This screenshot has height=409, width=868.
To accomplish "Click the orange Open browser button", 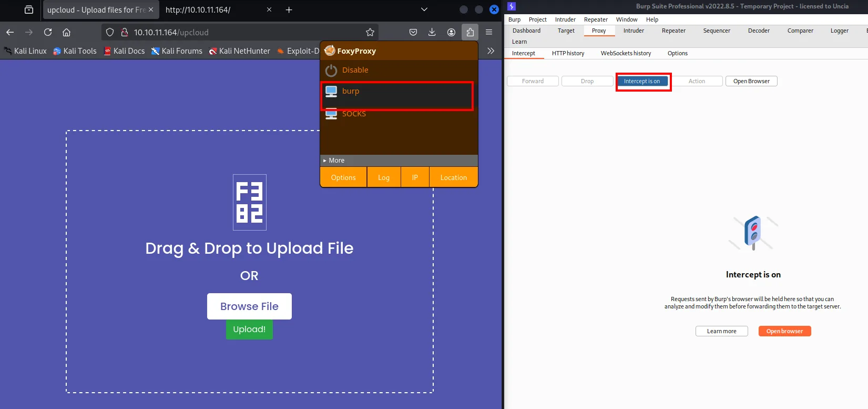I will (x=785, y=331).
